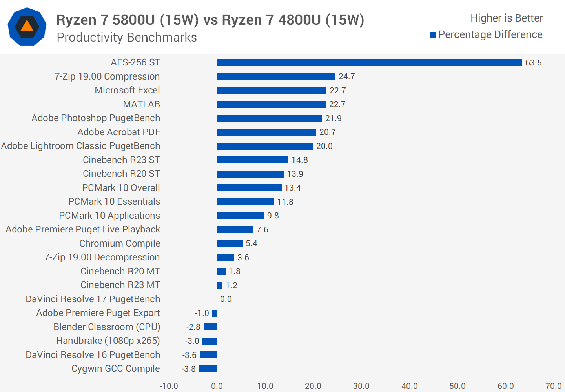This screenshot has width=565, height=392.
Task: Click the blue heptagon logo icon
Action: [x=27, y=27]
